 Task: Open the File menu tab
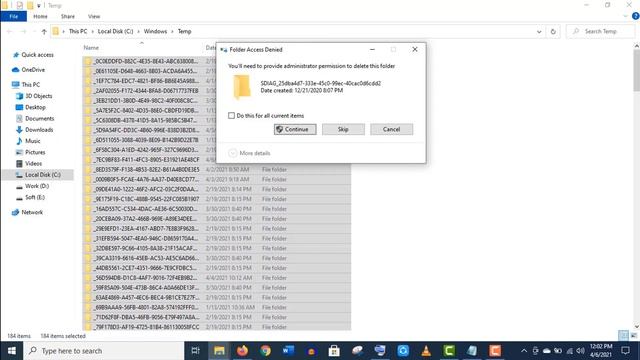[x=13, y=16]
